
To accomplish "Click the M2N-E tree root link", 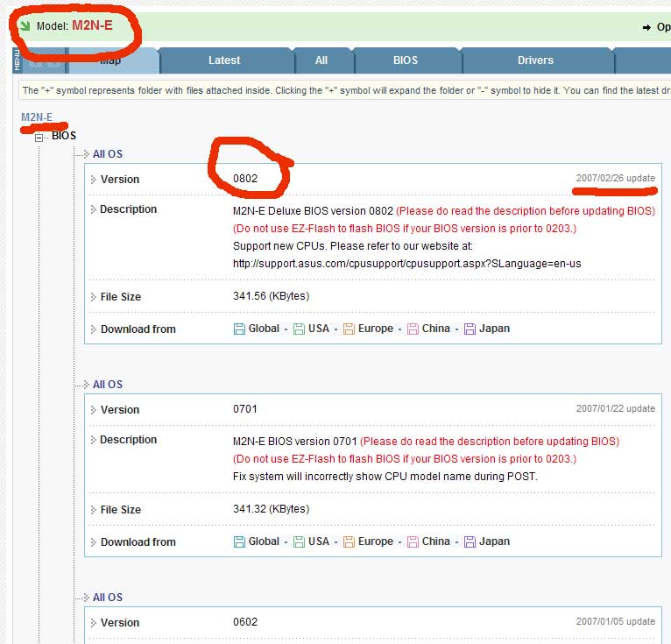I will 37,117.
